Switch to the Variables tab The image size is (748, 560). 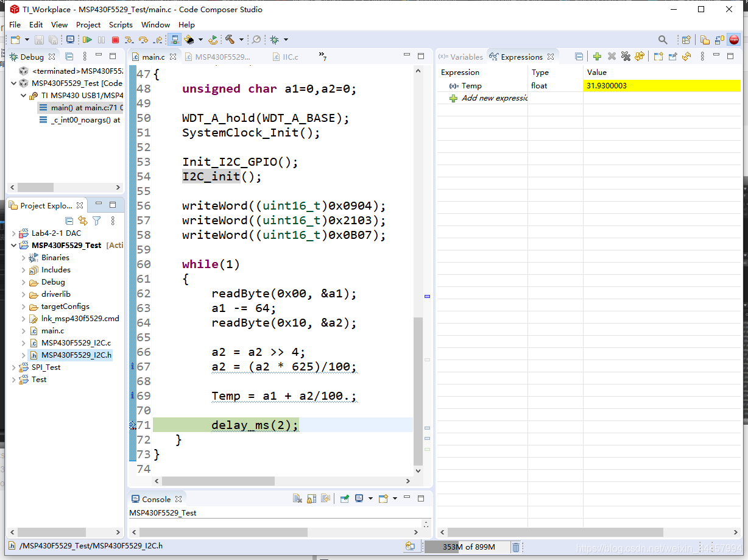(x=460, y=57)
